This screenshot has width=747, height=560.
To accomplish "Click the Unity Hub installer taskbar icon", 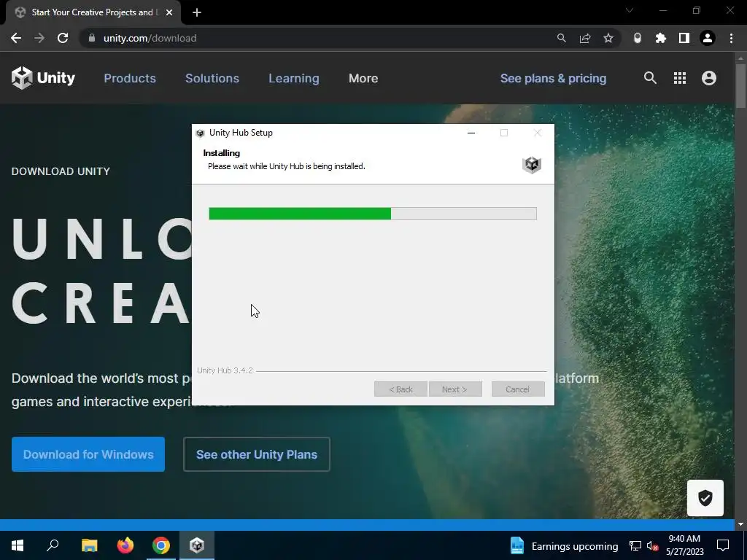I will [197, 545].
